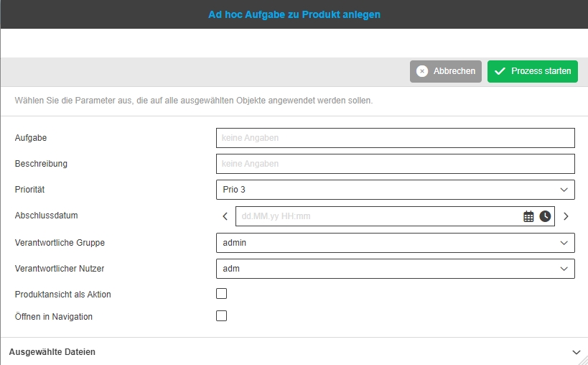Screen dimensions: 588x365
Task: Open the clock time picker icon
Action: (546, 216)
